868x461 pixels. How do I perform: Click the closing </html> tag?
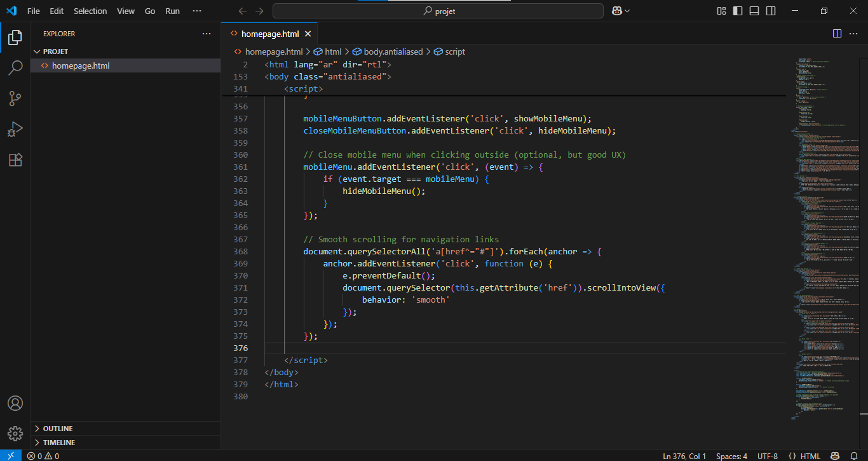[281, 384]
